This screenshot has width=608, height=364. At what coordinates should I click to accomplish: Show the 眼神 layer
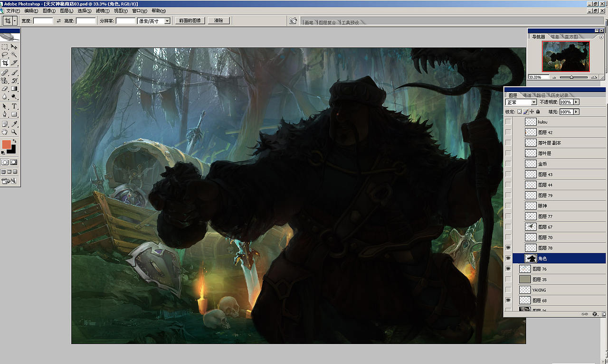pos(508,205)
